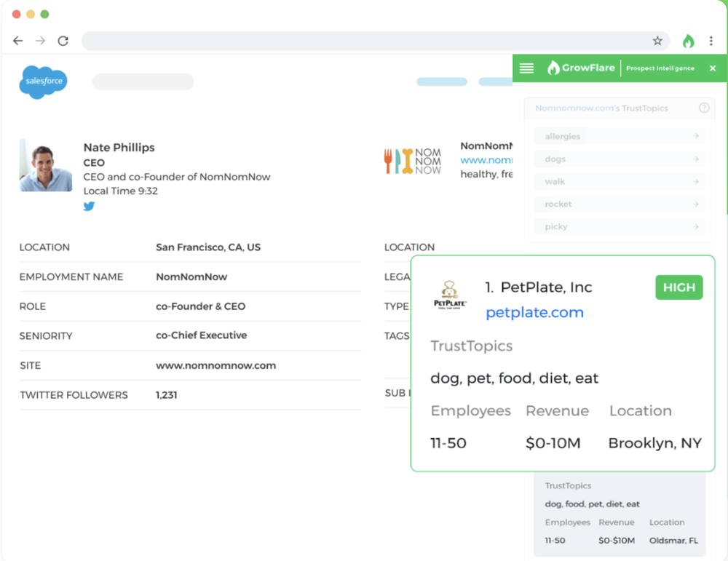
Task: Click the Salesforce search placeholder field
Action: coord(143,81)
